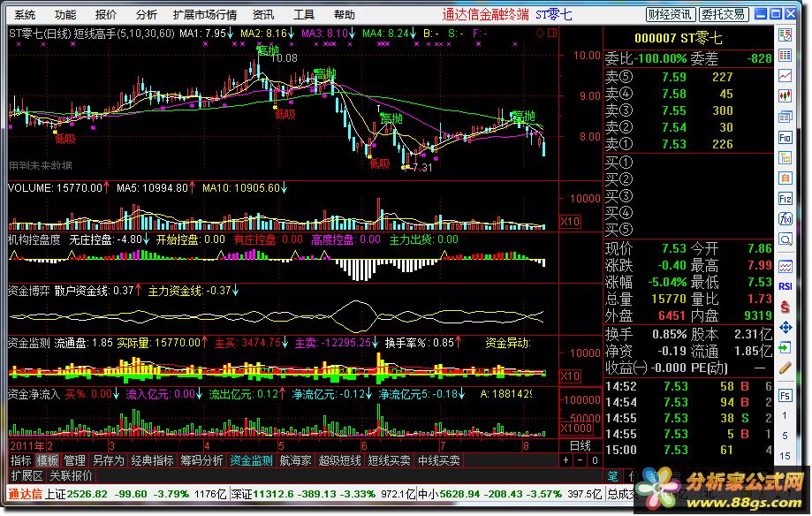Click the 上证 index value 2526.82
Screen dimensions: 812x516
tap(88, 494)
